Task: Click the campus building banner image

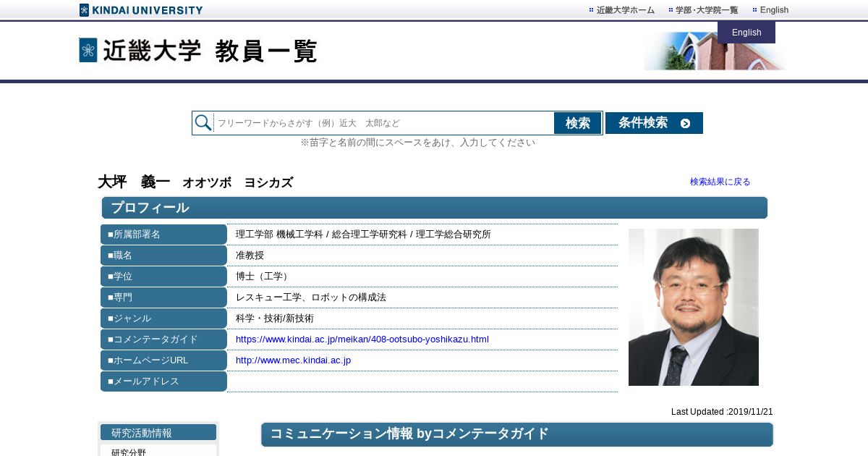Action: coord(715,51)
